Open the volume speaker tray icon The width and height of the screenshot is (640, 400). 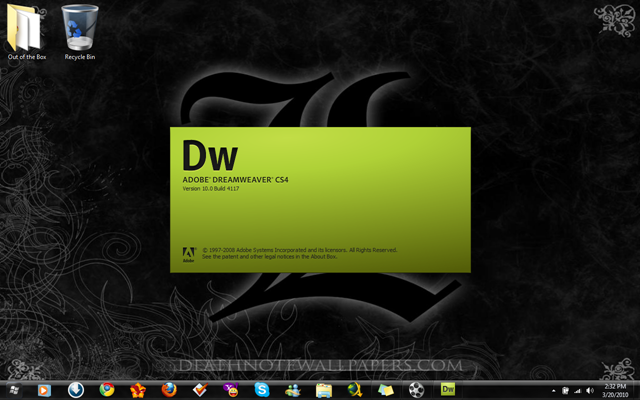(589, 391)
